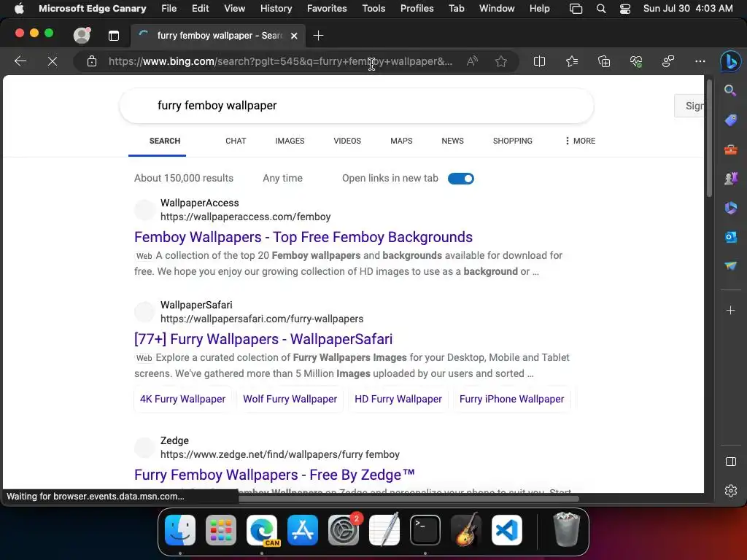The height and width of the screenshot is (560, 747).
Task: Click the page vertical scrollbar thumb
Action: [709, 138]
